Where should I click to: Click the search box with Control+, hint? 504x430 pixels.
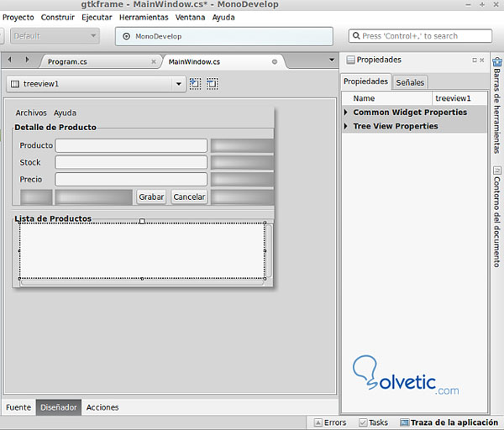point(420,36)
